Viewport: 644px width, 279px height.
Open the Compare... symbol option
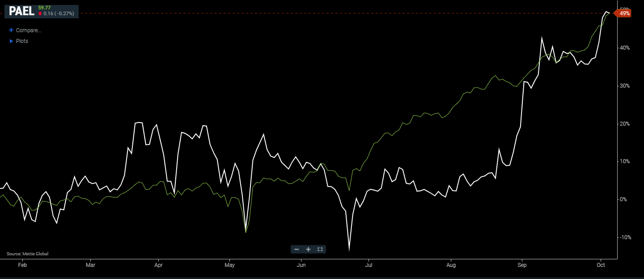coord(28,30)
